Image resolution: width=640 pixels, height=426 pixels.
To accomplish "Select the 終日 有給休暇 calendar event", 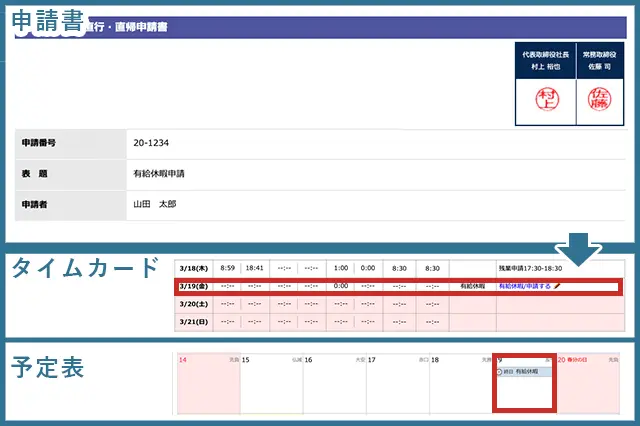I will pyautogui.click(x=523, y=372).
